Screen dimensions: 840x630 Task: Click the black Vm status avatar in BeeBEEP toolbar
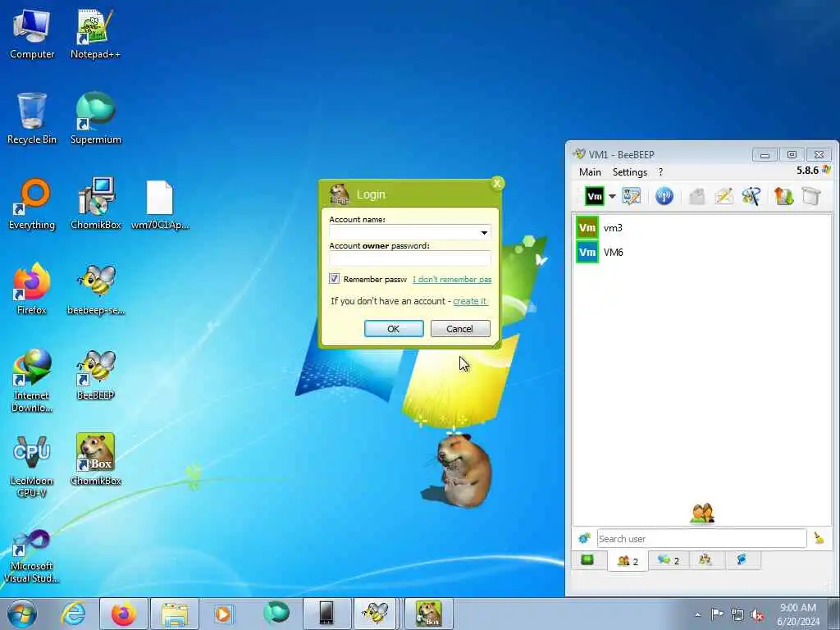coord(595,196)
